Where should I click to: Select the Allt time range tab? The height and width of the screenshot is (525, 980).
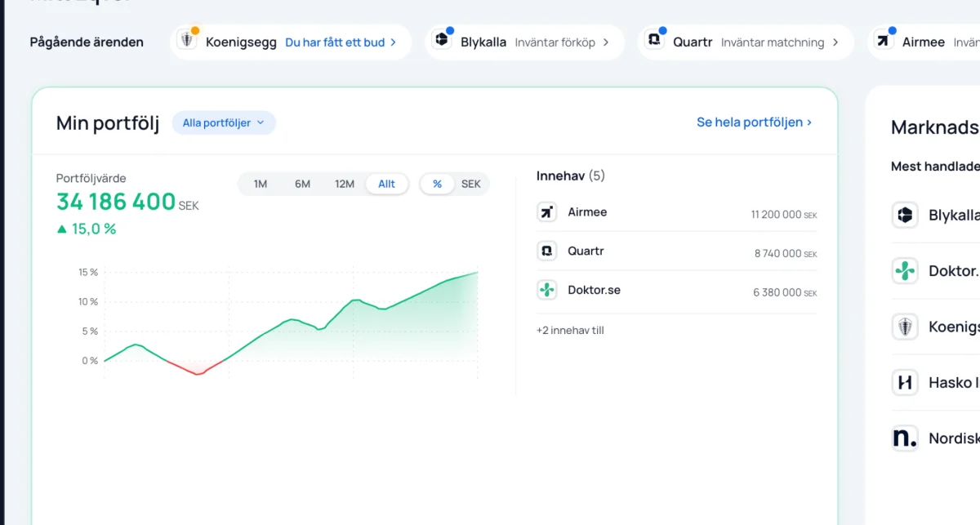pyautogui.click(x=387, y=184)
